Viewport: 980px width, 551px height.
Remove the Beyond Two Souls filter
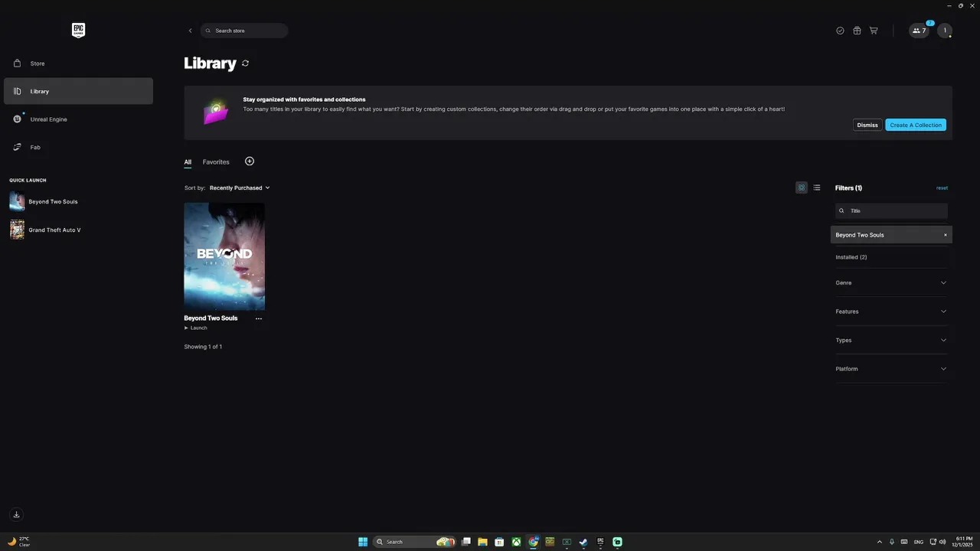tap(945, 235)
